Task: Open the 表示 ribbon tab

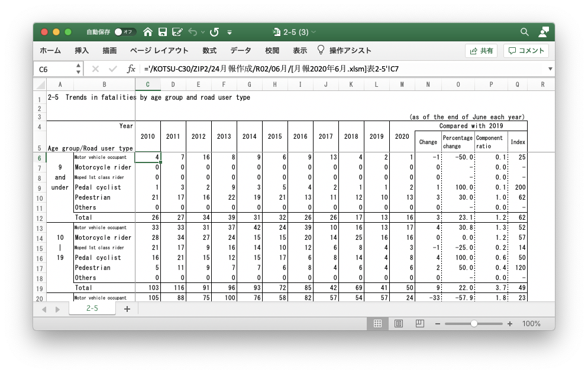Action: 300,51
